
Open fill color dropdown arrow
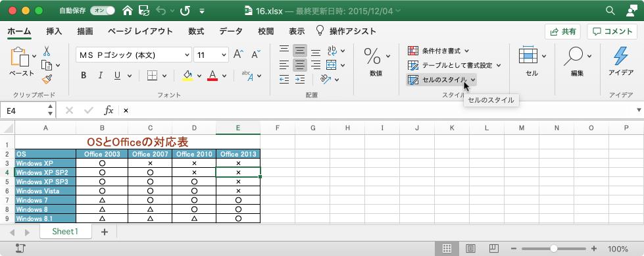coord(199,76)
